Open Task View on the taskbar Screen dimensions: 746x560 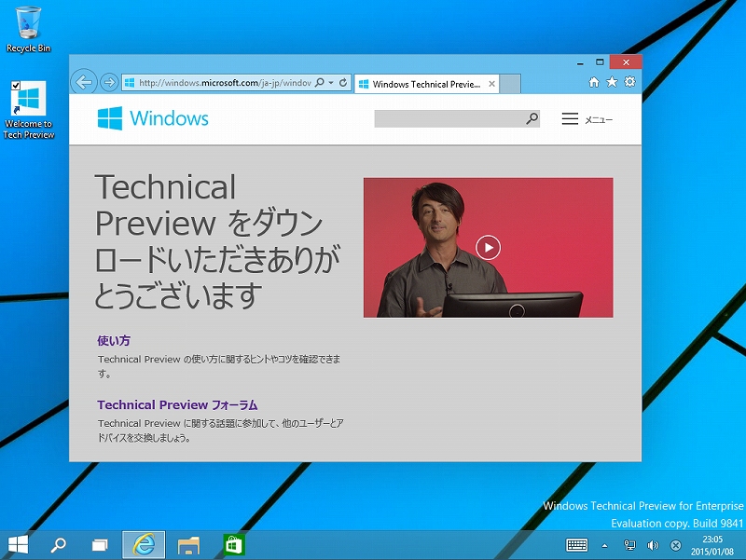tap(100, 545)
